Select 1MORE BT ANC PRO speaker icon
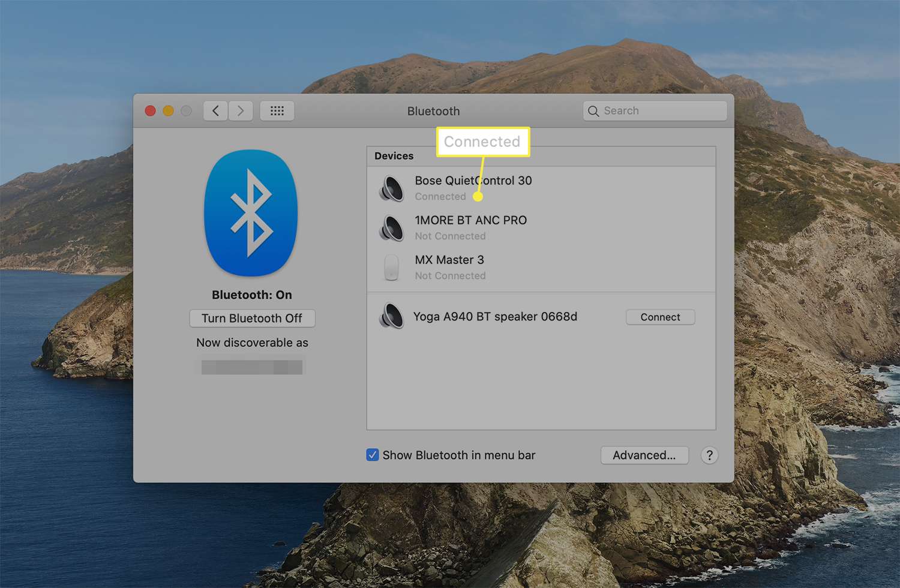 coord(391,228)
